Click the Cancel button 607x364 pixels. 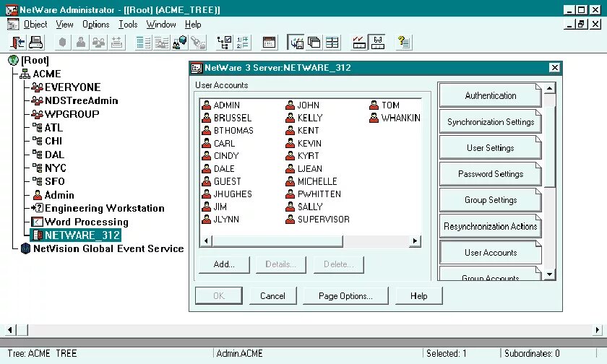(273, 296)
